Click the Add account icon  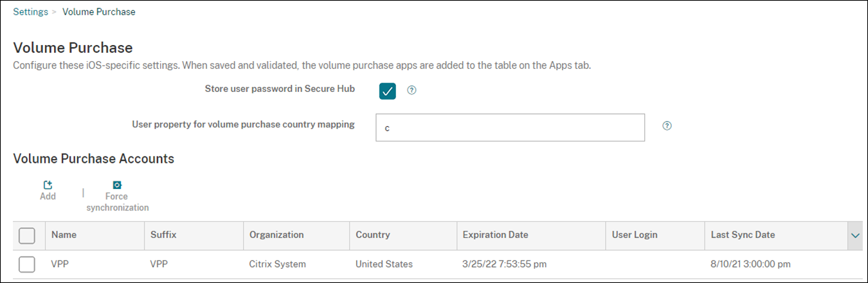pyautogui.click(x=48, y=185)
